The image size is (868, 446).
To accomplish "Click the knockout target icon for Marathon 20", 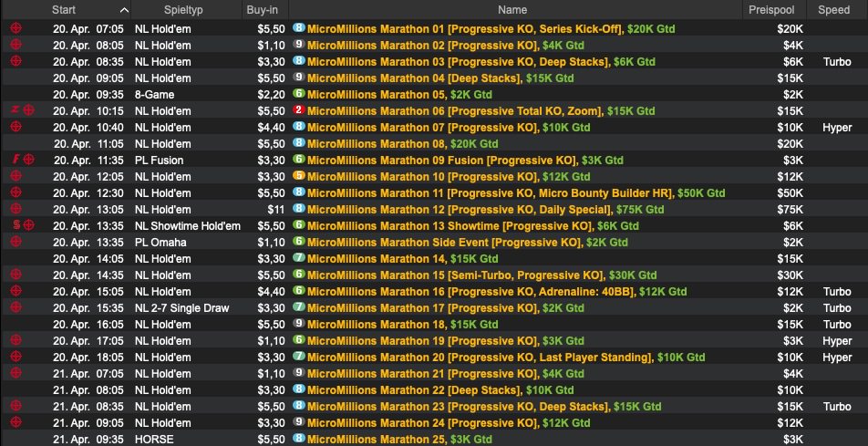I will pos(16,357).
